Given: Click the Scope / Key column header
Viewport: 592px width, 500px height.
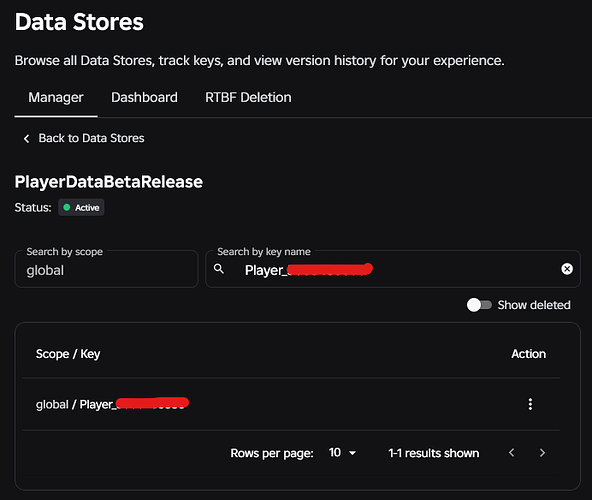Looking at the screenshot, I should click(x=68, y=354).
